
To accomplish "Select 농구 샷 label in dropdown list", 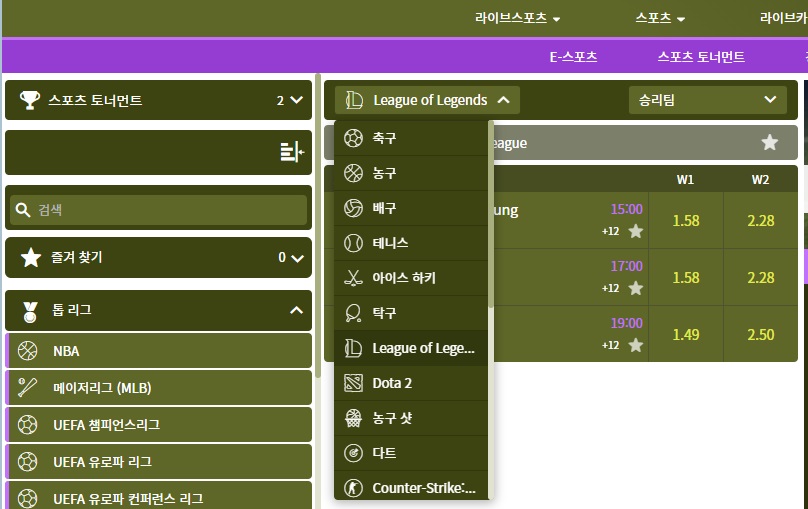I will coord(392,418).
